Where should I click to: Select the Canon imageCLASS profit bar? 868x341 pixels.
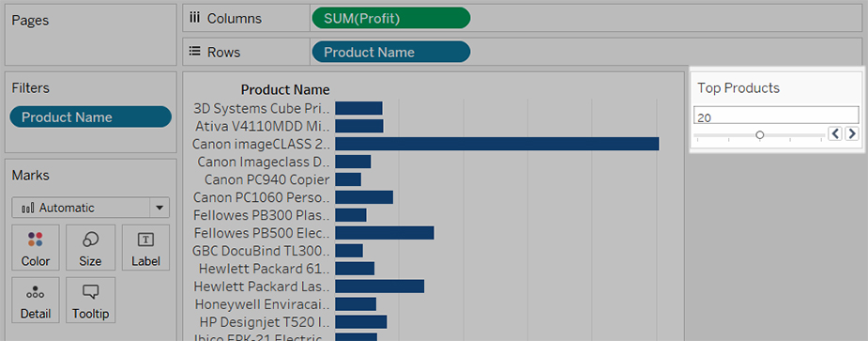point(496,144)
